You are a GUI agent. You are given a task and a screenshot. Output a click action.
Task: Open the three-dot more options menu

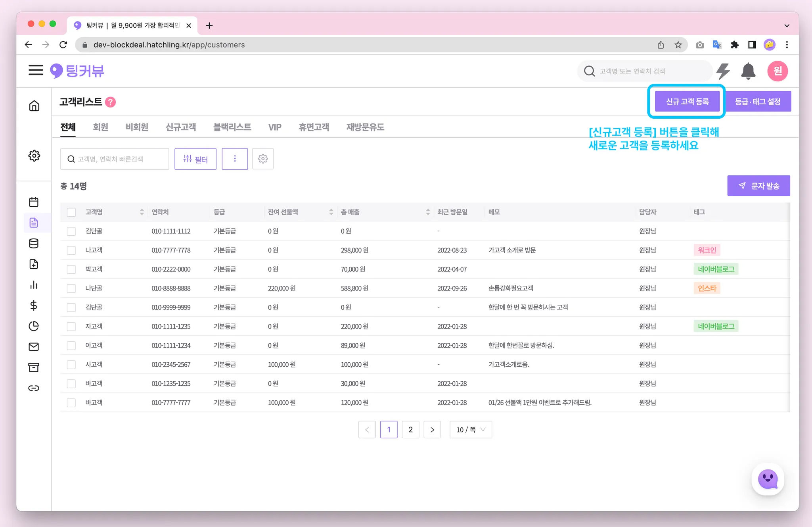[235, 159]
